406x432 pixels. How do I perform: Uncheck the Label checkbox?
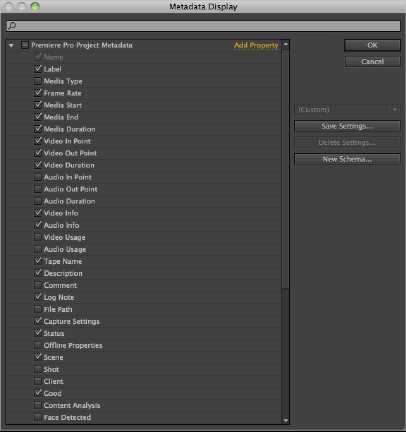point(38,69)
